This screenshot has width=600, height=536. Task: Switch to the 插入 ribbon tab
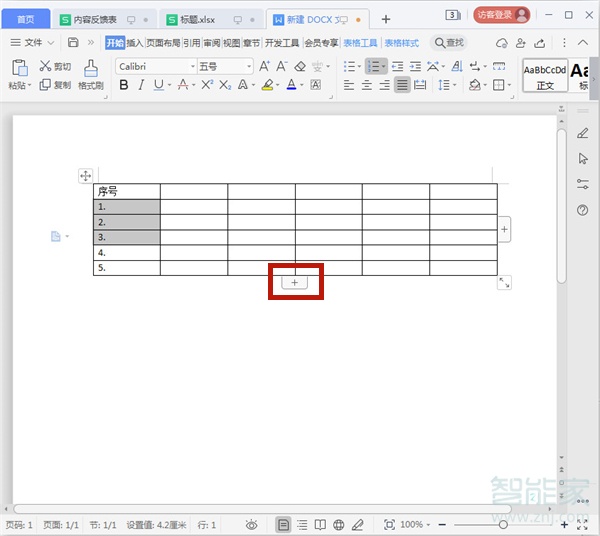pos(135,43)
